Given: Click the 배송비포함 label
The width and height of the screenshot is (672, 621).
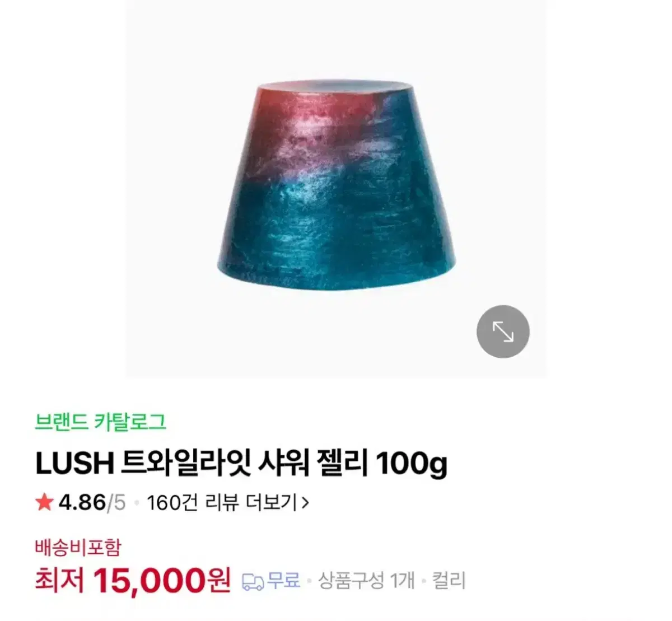Looking at the screenshot, I should (78, 547).
